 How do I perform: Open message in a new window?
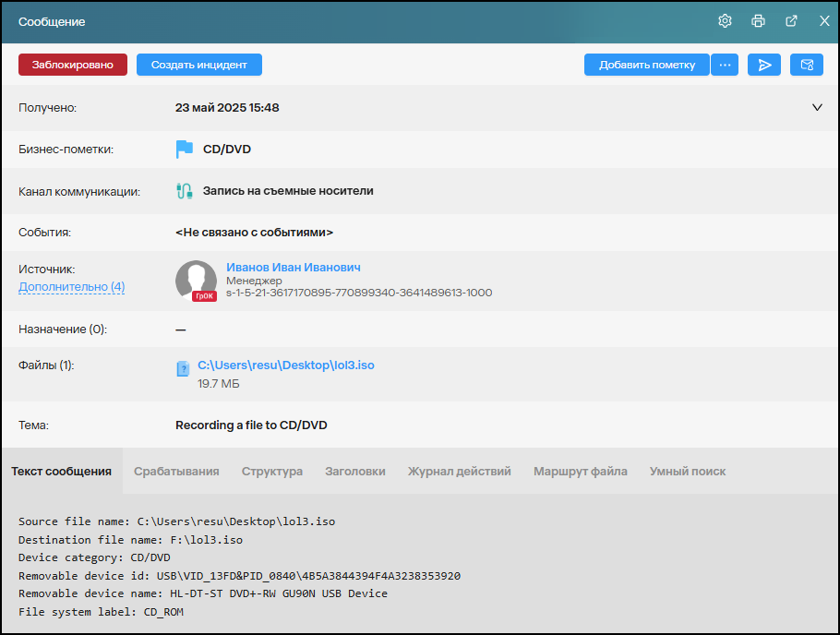pyautogui.click(x=791, y=21)
